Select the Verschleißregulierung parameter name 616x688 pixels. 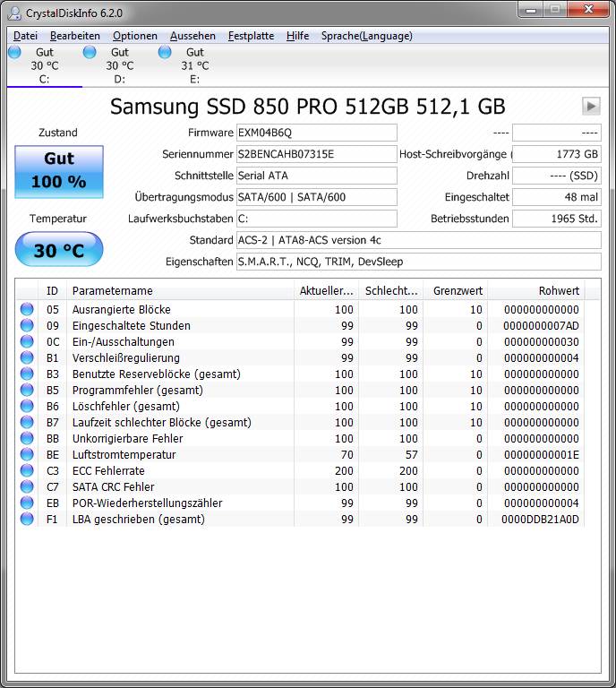pyautogui.click(x=126, y=358)
